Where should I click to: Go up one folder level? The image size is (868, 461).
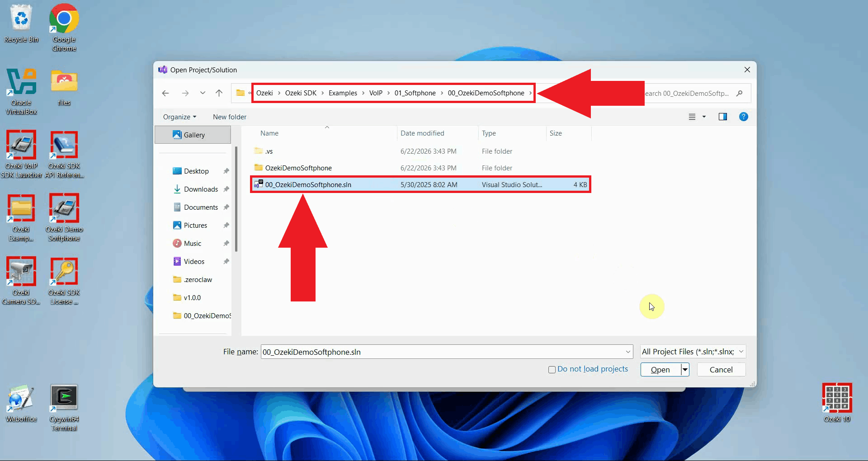click(219, 93)
